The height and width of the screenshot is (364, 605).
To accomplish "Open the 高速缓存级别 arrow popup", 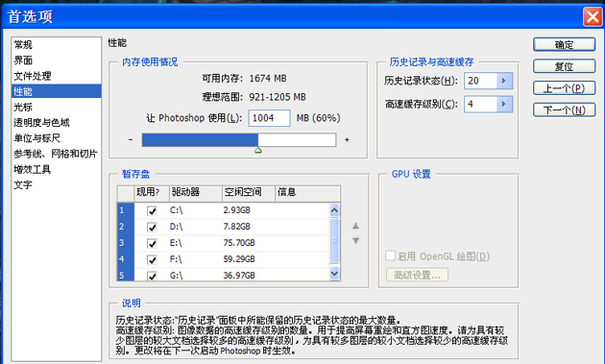I will point(504,104).
